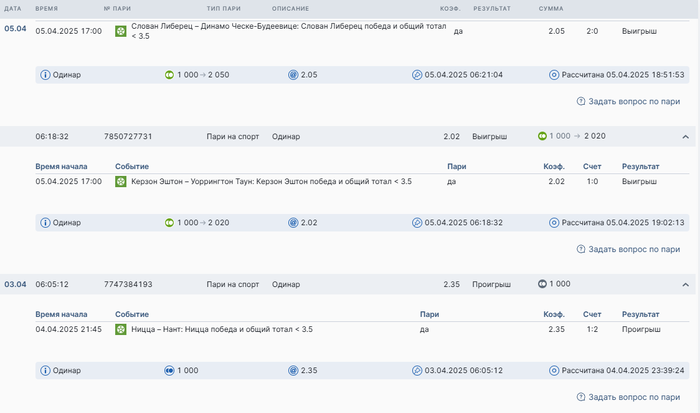
Task: Click money icon beside 1 000 → 2 050
Action: pyautogui.click(x=170, y=75)
